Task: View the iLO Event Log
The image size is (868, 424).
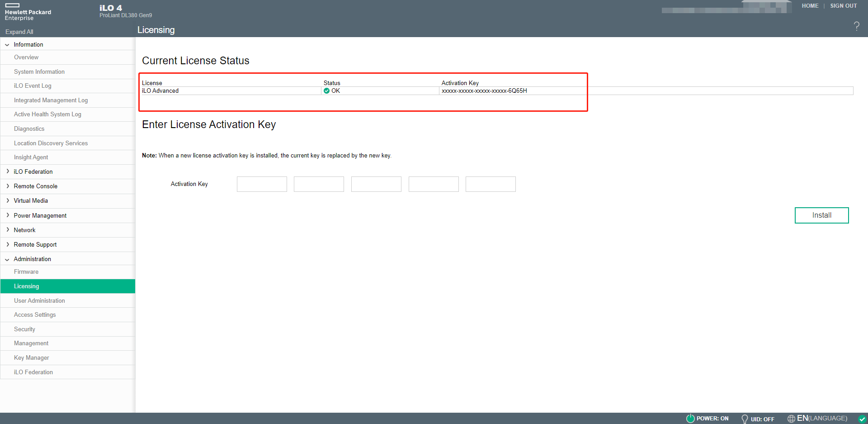Action: point(33,86)
